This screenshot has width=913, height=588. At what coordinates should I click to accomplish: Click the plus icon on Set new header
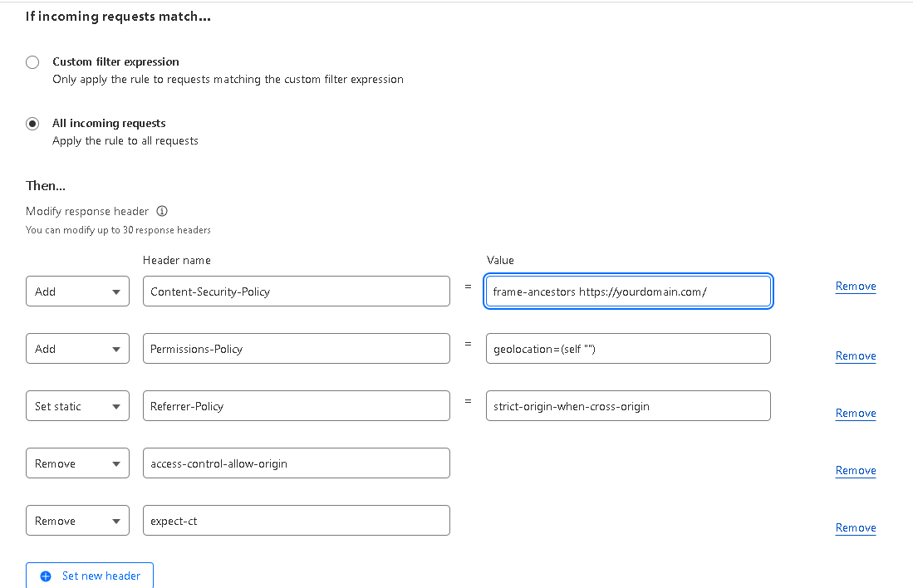(x=46, y=576)
